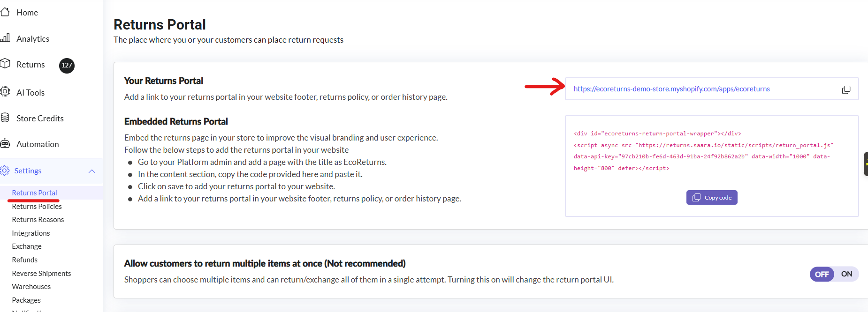Open Returns Reasons settings page

(38, 219)
